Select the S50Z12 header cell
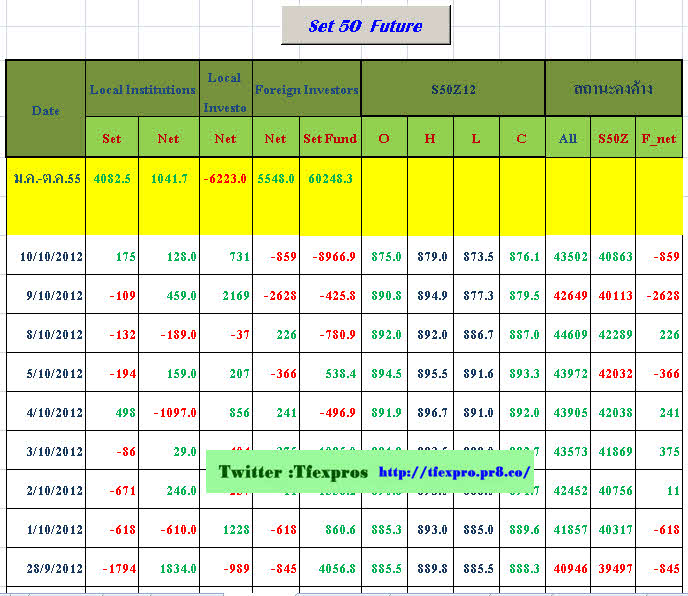688x596 pixels. [x=453, y=90]
